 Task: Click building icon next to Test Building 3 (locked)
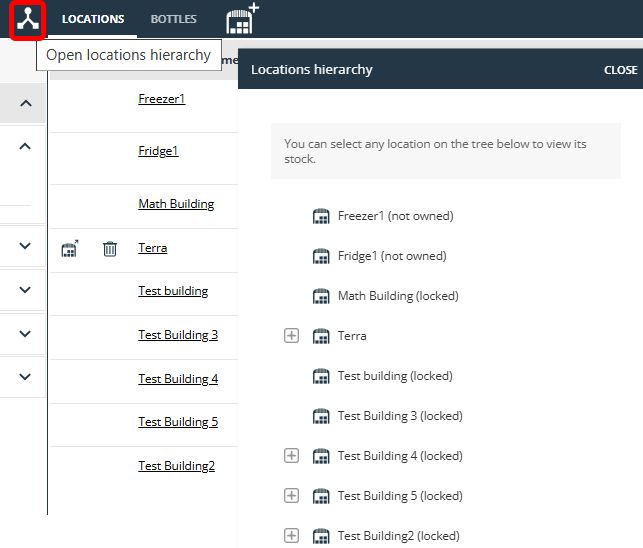tap(321, 416)
